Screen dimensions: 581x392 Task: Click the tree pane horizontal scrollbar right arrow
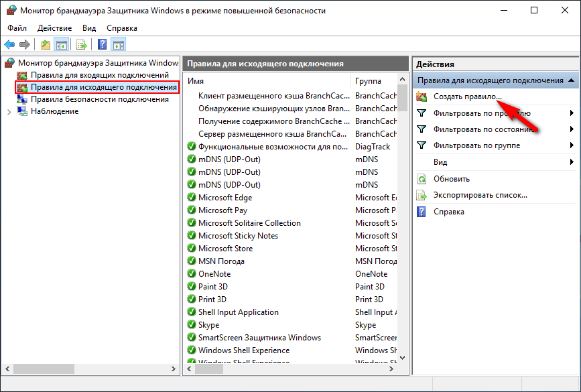pyautogui.click(x=173, y=369)
